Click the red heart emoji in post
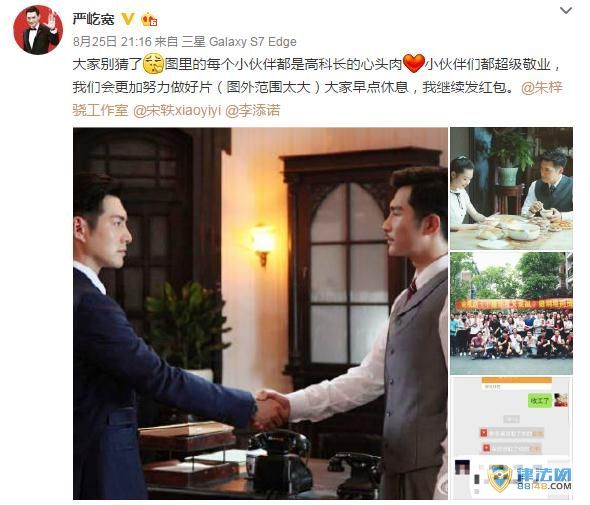 point(414,63)
